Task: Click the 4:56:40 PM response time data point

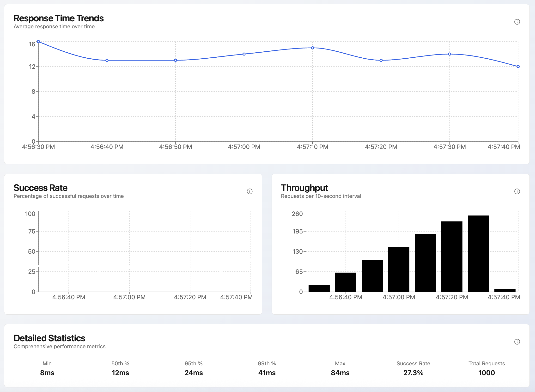Action: 107,60
